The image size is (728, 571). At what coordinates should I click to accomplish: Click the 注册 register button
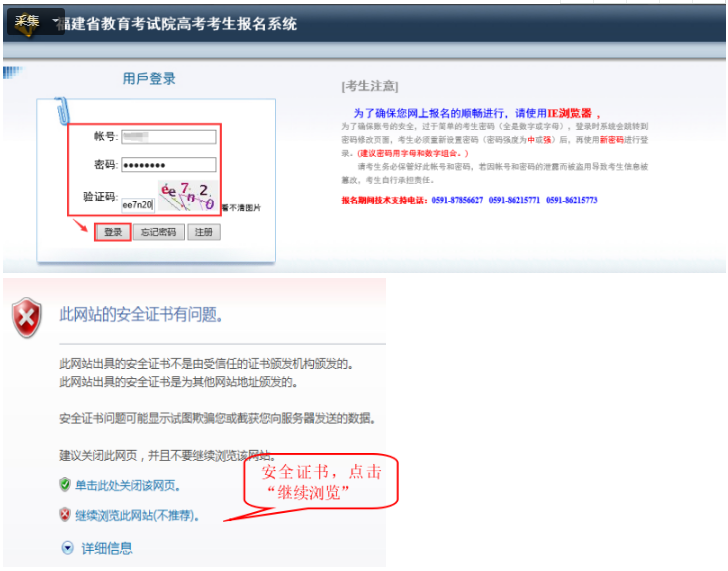pyautogui.click(x=204, y=232)
